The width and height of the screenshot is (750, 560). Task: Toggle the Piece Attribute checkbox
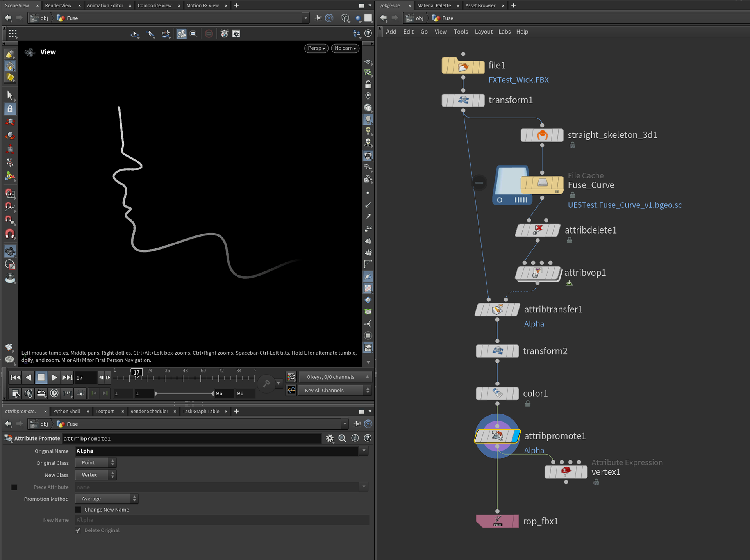click(x=14, y=487)
